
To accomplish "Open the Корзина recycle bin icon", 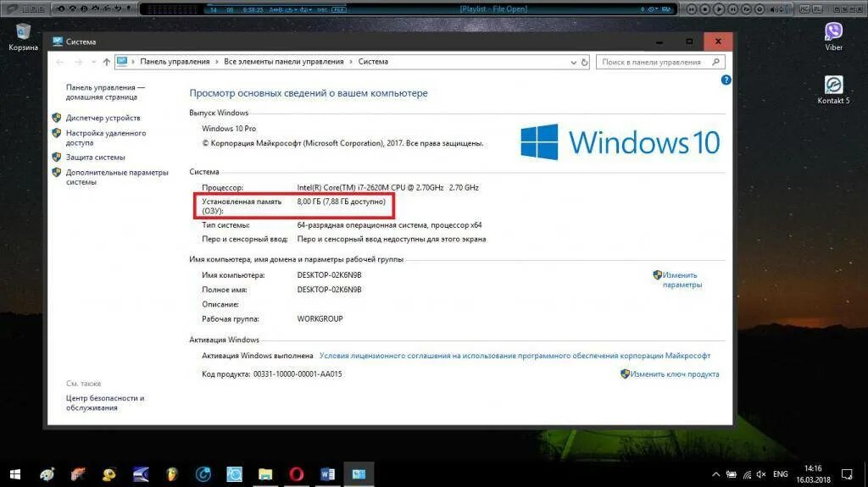I will (23, 37).
